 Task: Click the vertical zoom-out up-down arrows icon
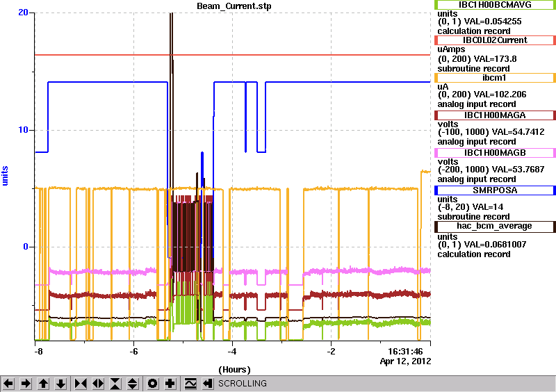132,384
